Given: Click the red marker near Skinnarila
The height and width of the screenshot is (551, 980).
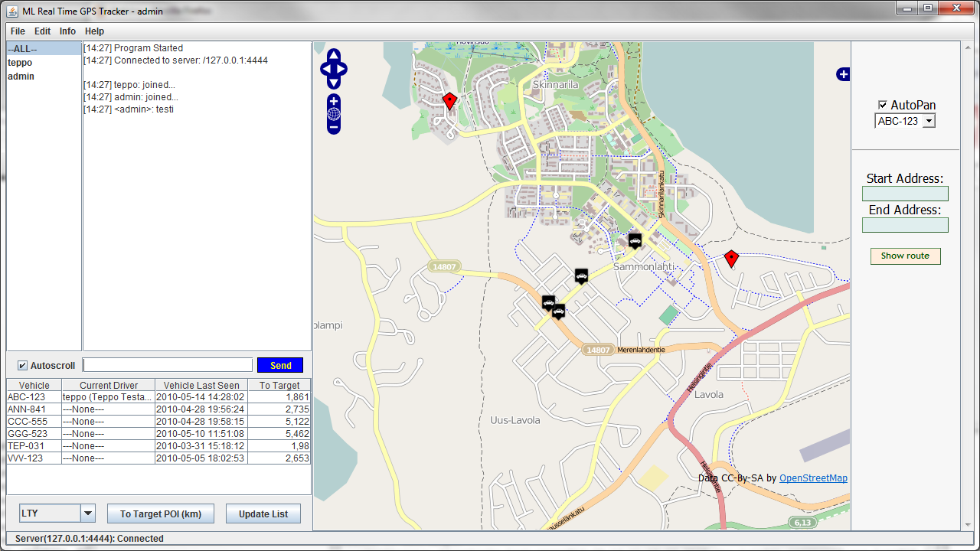Looking at the screenshot, I should coord(449,101).
